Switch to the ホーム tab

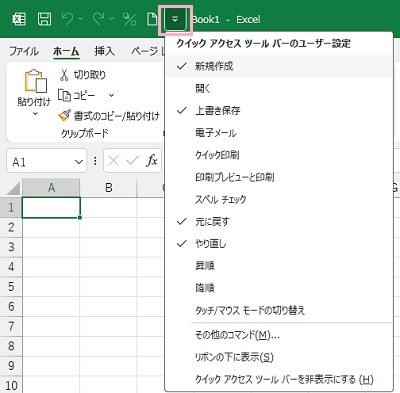[x=66, y=51]
